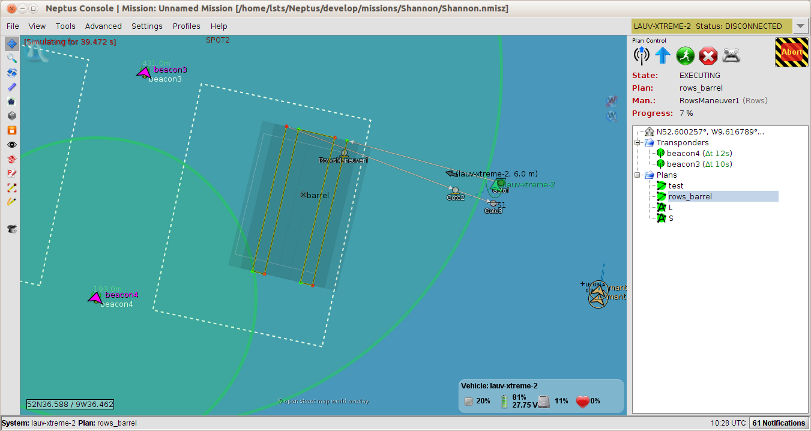Select the magnifier zoom tool
811x431 pixels.
[11, 59]
